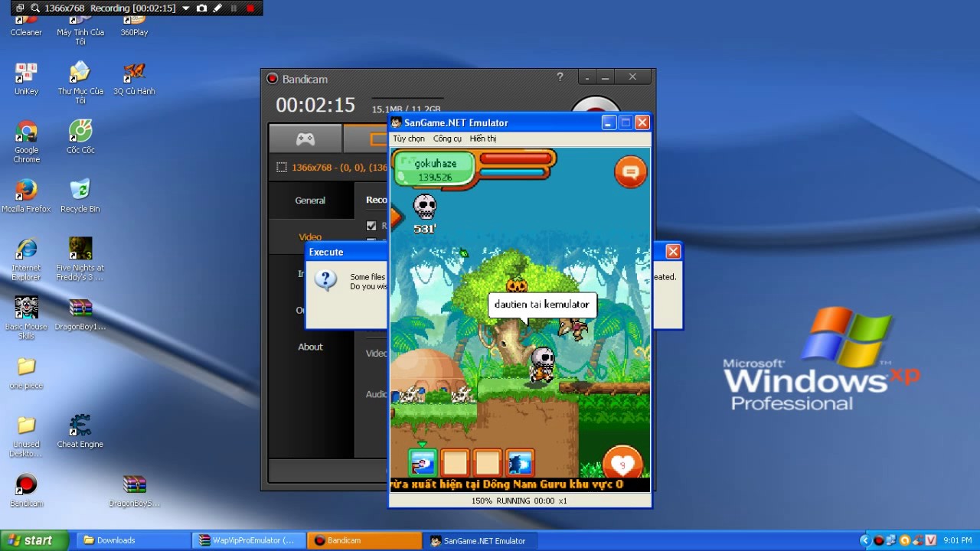Click the 9:01 PM system clock
The image size is (980, 551).
pos(958,540)
